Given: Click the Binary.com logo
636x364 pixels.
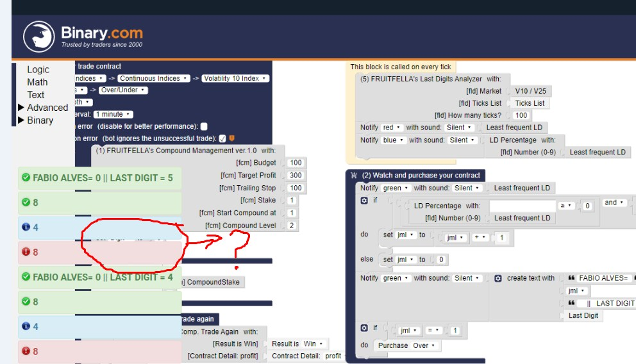Looking at the screenshot, I should [83, 37].
